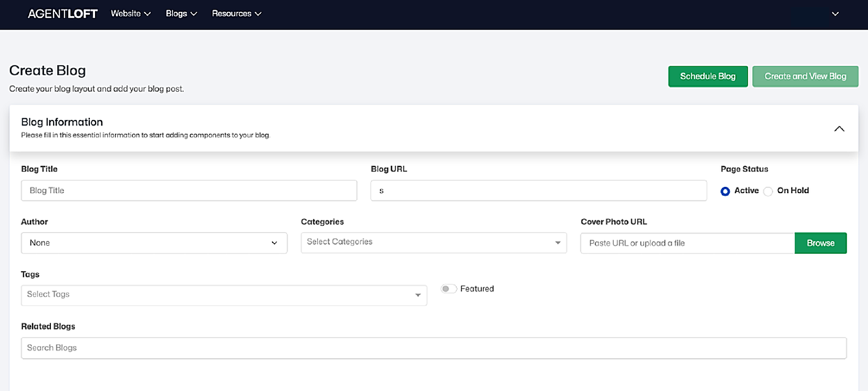This screenshot has height=391, width=868.
Task: Click the Tags dropdown arrow
Action: coord(418,295)
